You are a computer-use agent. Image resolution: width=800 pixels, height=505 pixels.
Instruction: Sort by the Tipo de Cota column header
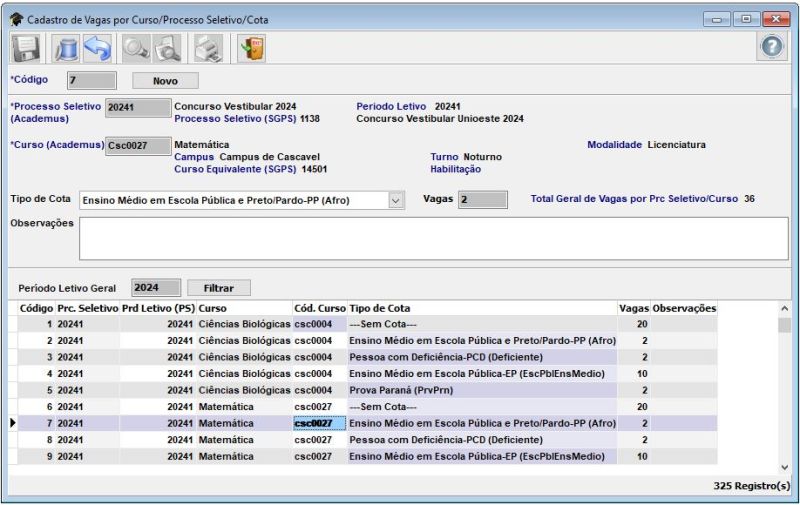pos(480,308)
